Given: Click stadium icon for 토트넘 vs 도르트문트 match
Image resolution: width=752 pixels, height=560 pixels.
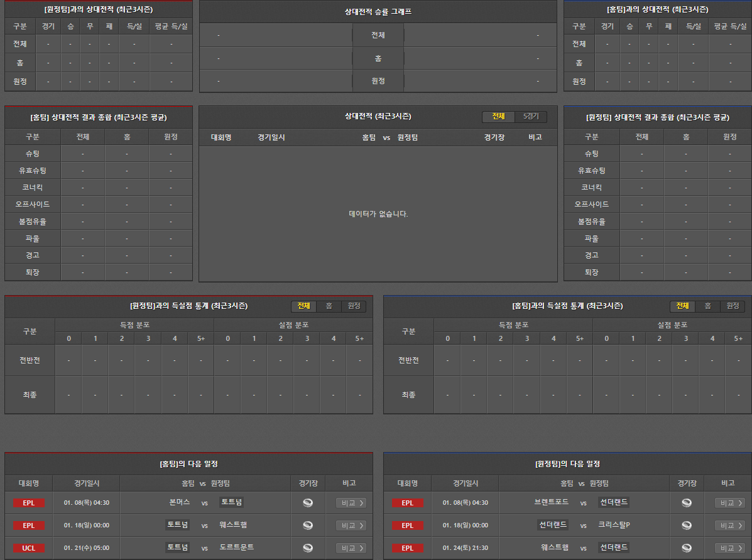Looking at the screenshot, I should tap(308, 547).
